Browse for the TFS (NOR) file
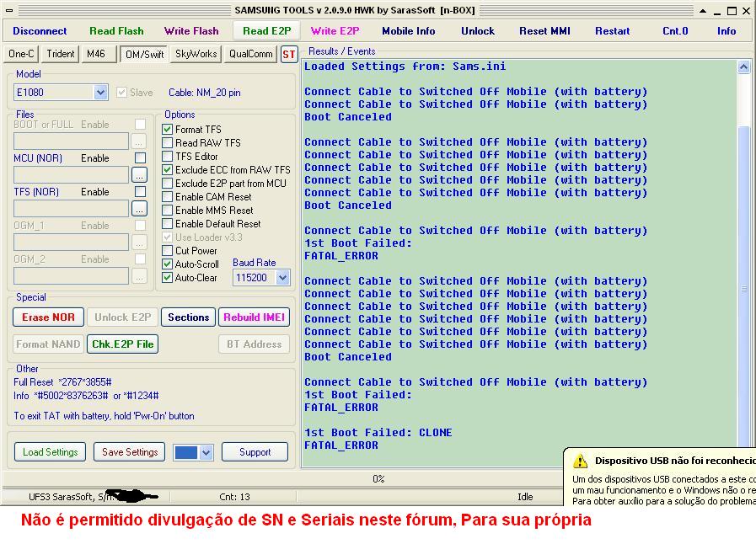Screen dimensions: 756x544 [139, 209]
